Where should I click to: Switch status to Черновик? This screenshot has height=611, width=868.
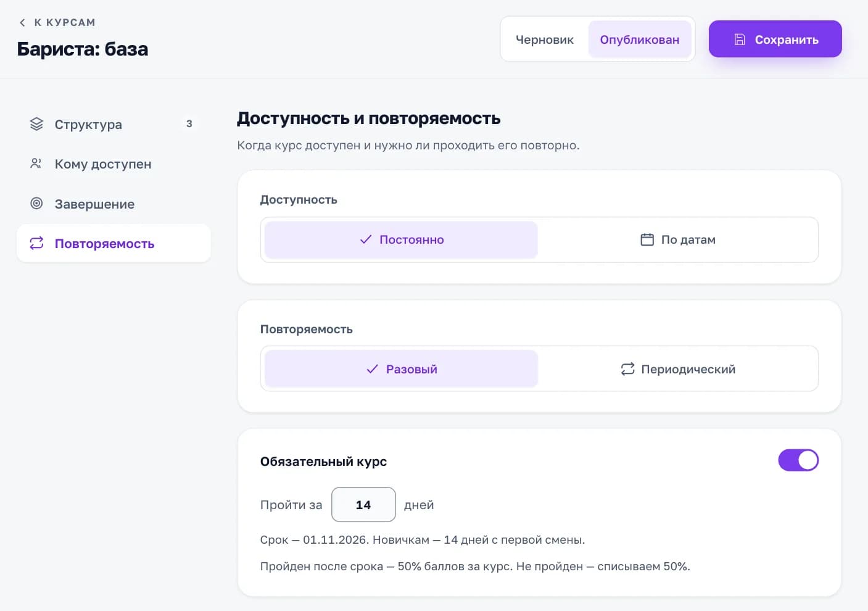(545, 39)
